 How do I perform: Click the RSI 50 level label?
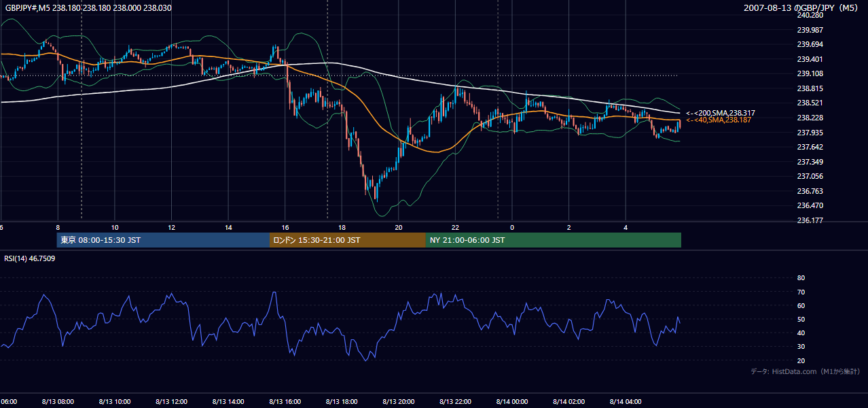801,319
